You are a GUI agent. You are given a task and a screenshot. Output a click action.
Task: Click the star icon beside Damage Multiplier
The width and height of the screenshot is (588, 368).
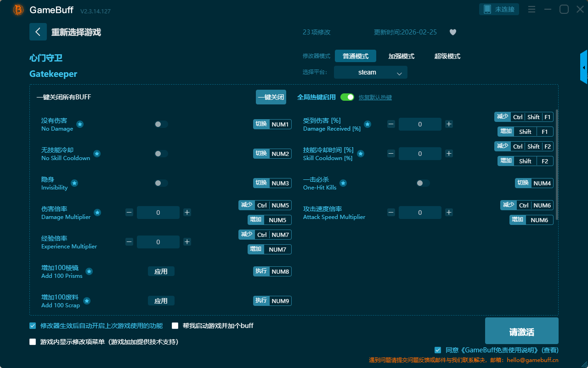97,213
